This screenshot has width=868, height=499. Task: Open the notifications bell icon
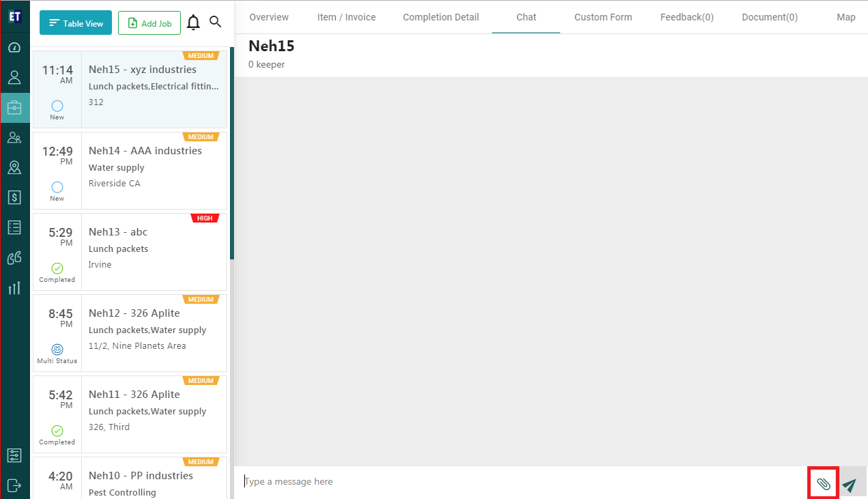(194, 23)
